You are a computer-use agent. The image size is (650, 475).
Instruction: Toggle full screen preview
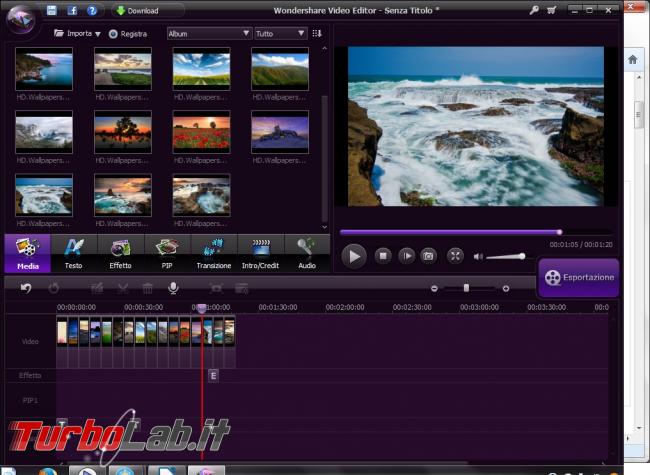click(x=455, y=256)
